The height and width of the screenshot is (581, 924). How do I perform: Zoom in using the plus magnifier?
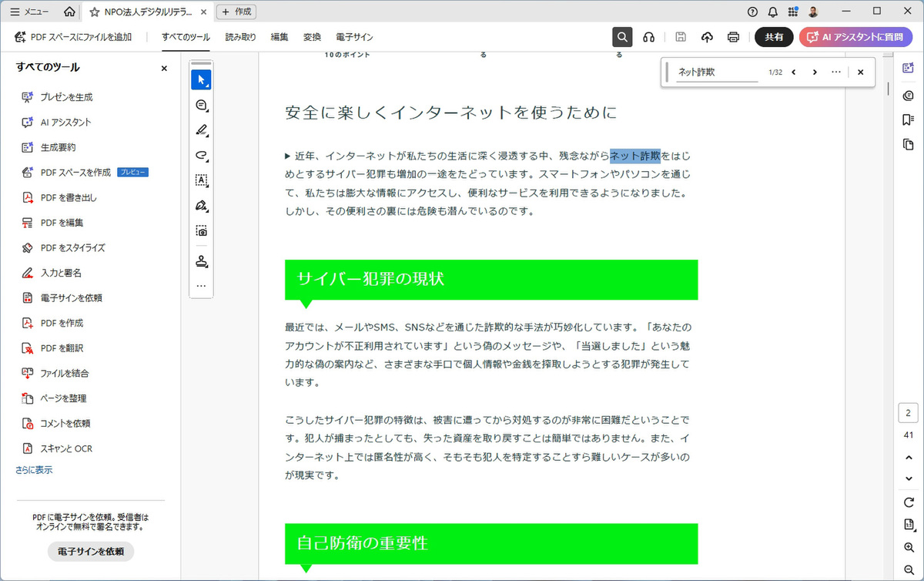908,547
